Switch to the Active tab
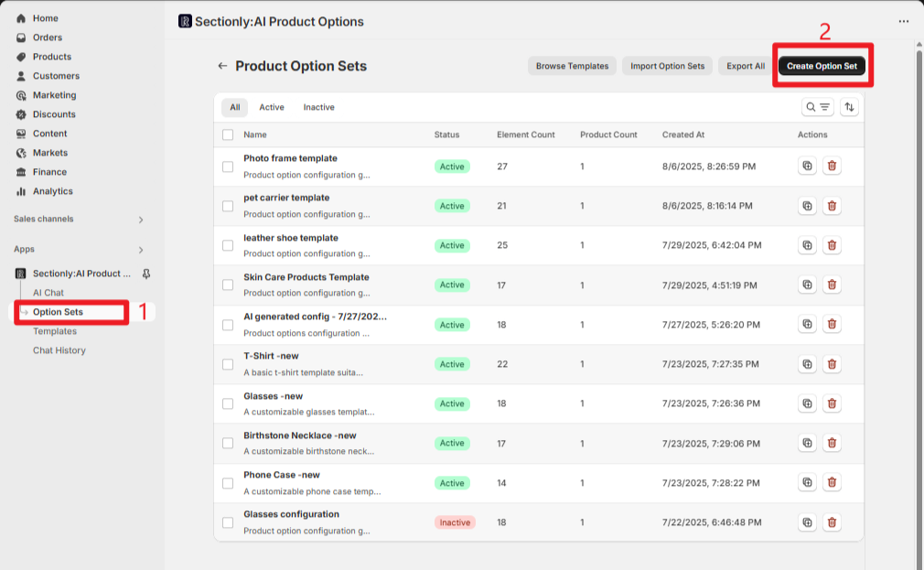 point(272,107)
